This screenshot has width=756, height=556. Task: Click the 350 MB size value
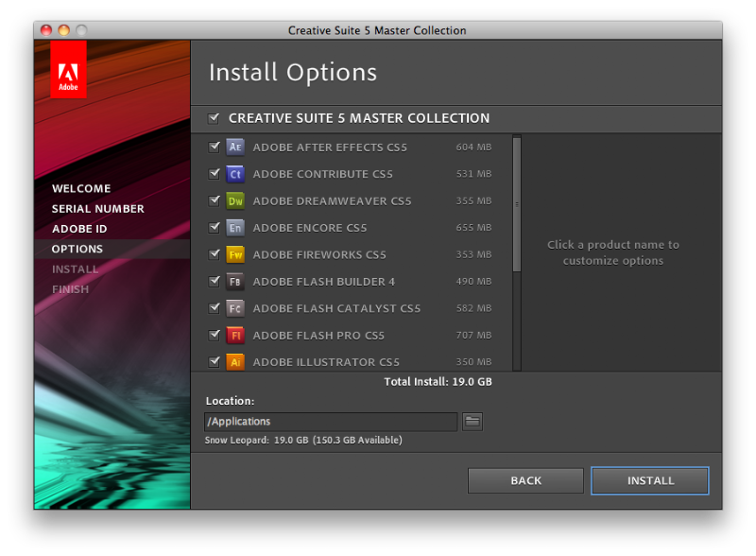point(473,361)
